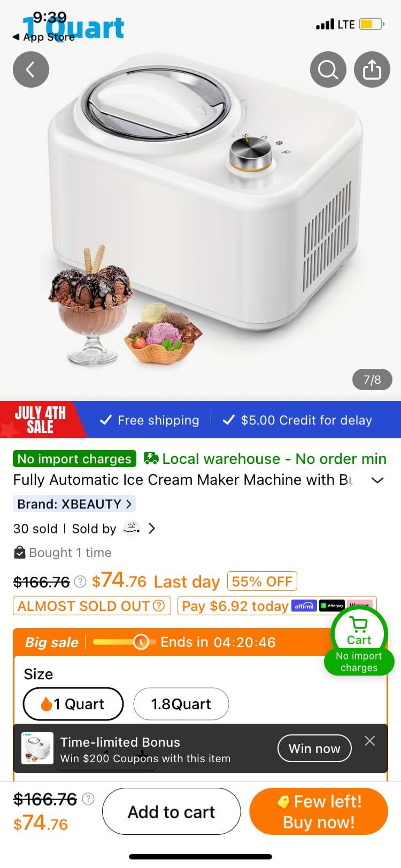Select the 1 Quart size option
The width and height of the screenshot is (401, 868).
click(73, 704)
